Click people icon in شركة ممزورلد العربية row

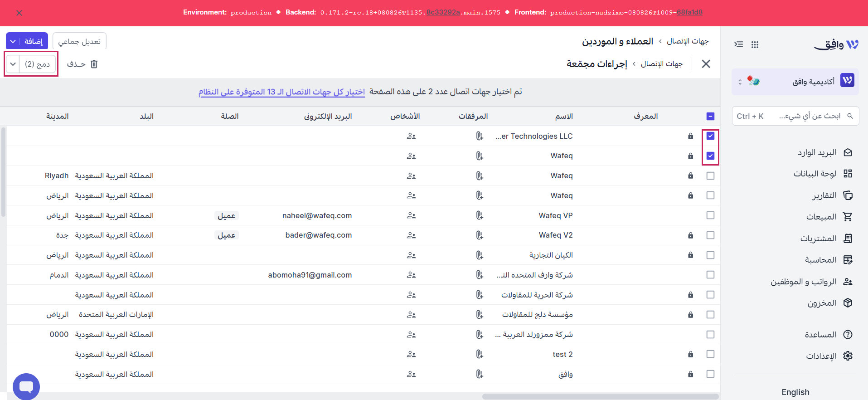[411, 335]
